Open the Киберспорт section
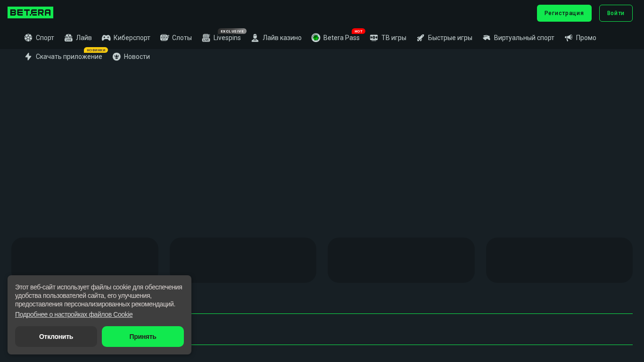 point(132,38)
